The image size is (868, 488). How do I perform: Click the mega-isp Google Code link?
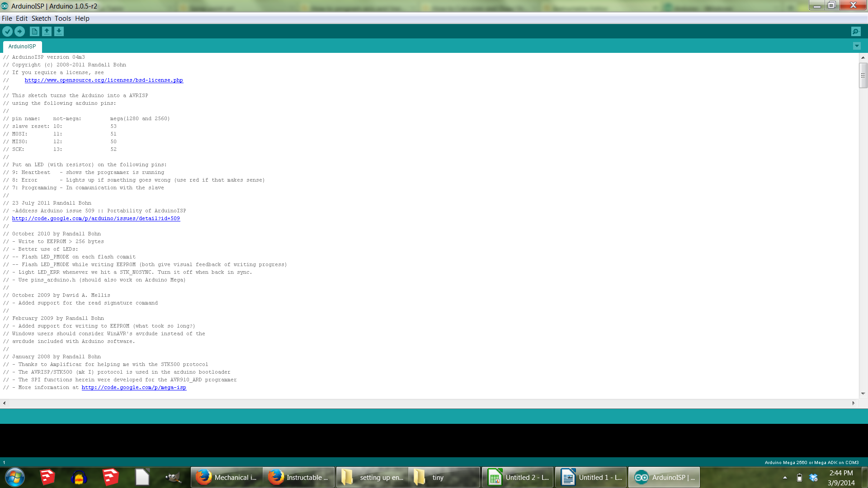click(134, 388)
